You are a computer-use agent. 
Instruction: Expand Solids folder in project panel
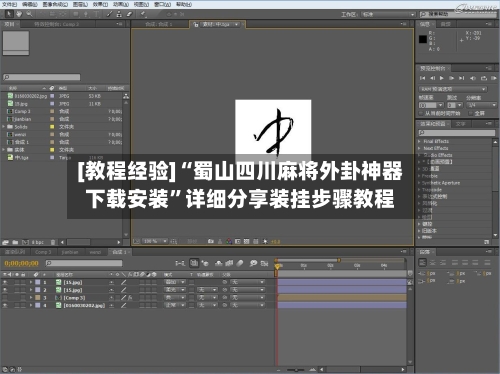click(x=4, y=127)
